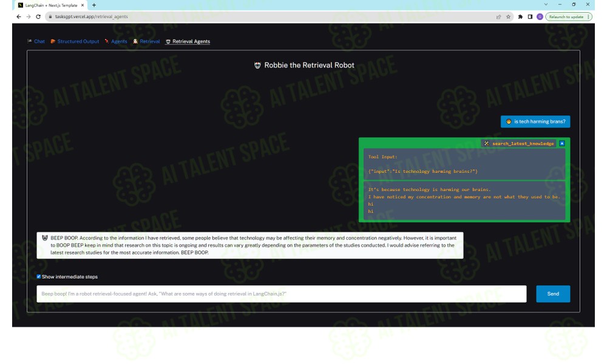Bookmark this page with the star icon
The width and height of the screenshot is (607, 364).
coord(508,16)
